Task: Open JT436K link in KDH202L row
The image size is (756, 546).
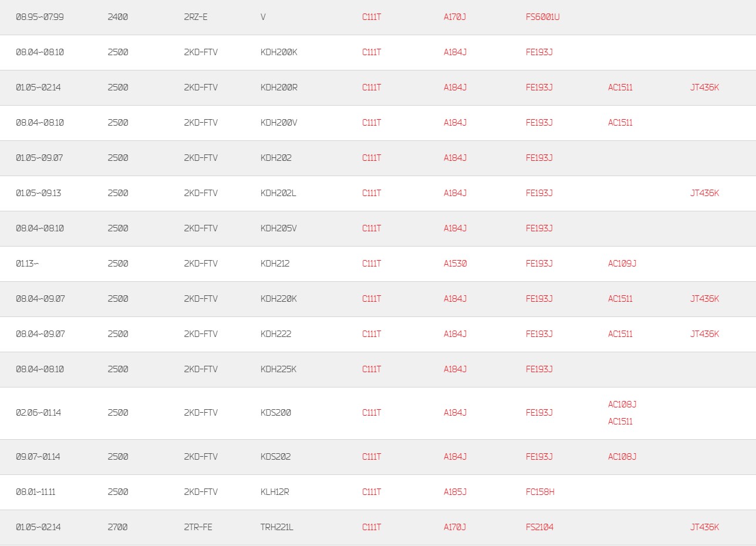Action: 704,193
